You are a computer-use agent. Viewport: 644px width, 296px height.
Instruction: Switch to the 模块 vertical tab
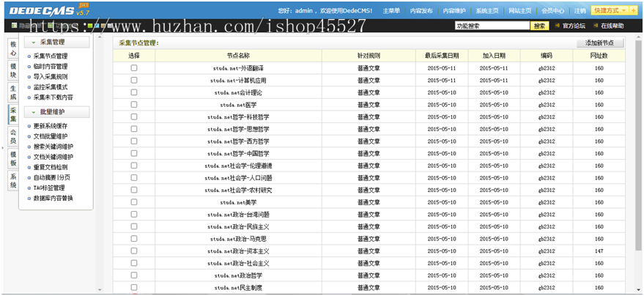pyautogui.click(x=13, y=70)
